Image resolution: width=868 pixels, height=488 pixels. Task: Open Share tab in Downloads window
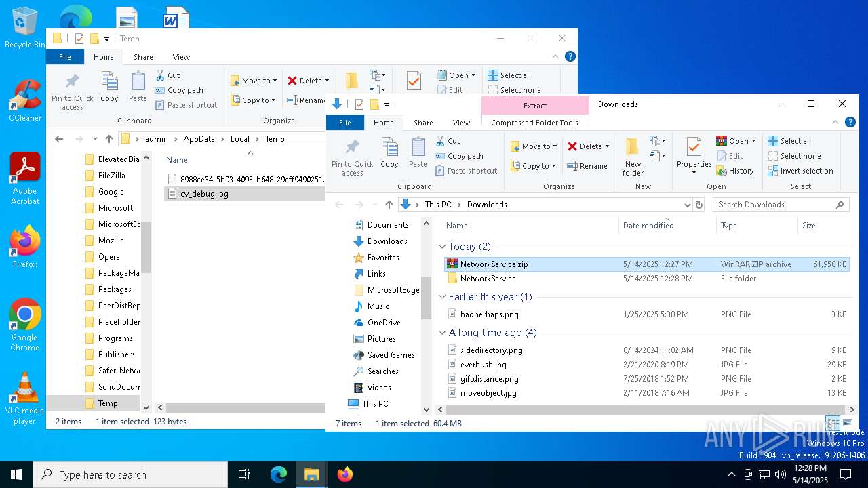(423, 123)
